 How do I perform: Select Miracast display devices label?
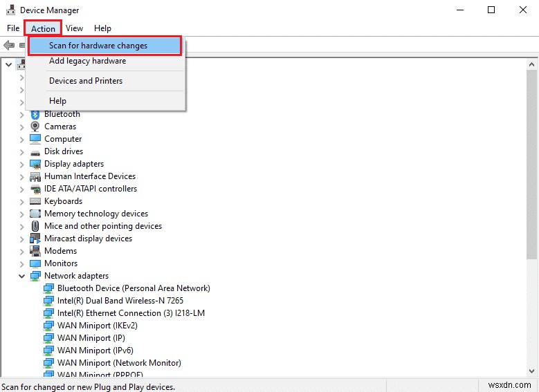click(x=88, y=239)
